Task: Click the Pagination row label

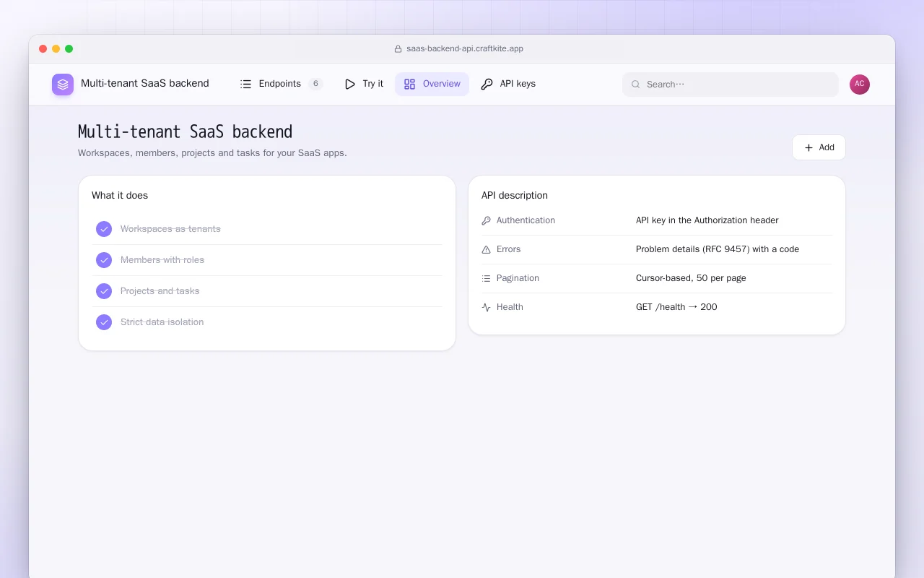Action: 518,278
